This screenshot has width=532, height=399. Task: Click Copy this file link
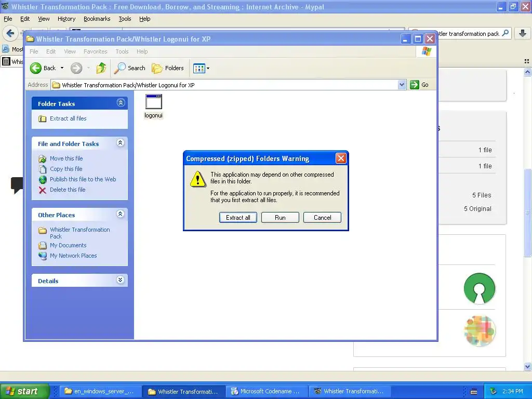(x=66, y=169)
